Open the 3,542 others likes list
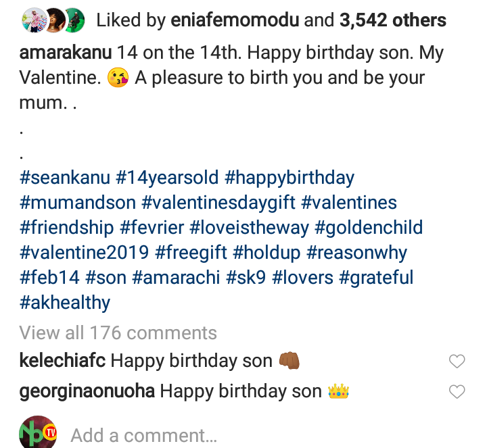Screen dimensions: 487x448 click(x=392, y=20)
